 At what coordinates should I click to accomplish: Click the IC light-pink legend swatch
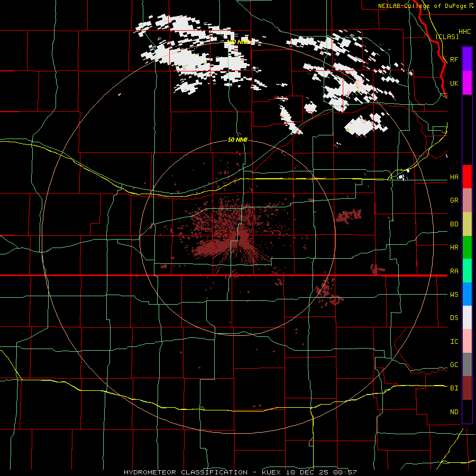467,341
